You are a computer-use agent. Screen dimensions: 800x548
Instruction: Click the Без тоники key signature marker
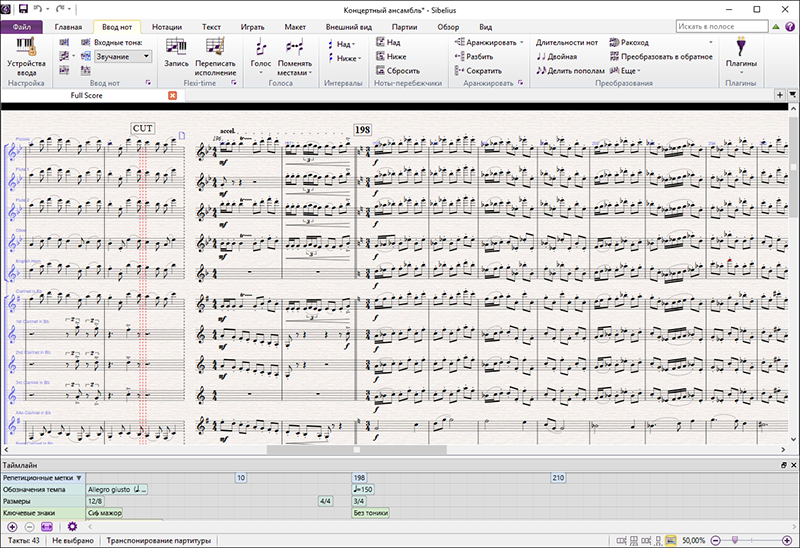coord(370,513)
